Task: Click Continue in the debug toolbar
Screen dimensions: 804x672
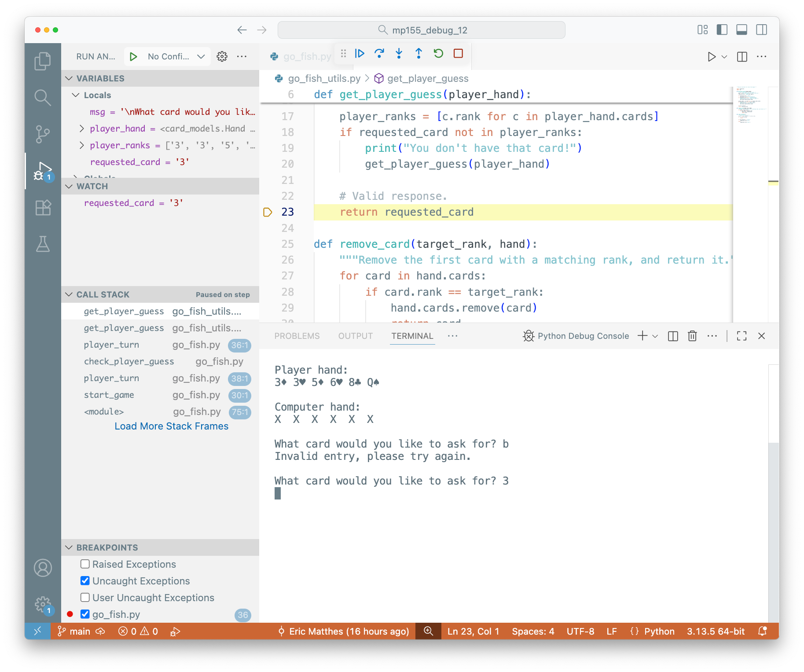Action: (x=360, y=54)
